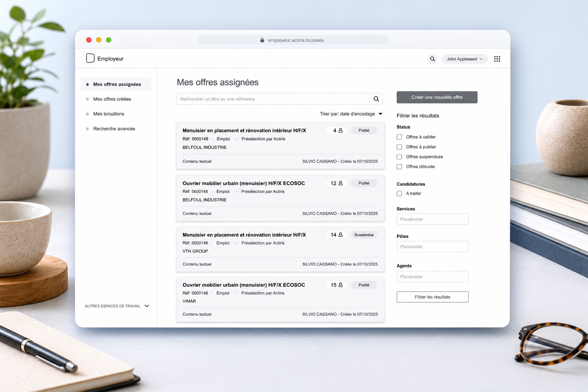Image resolution: width=588 pixels, height=392 pixels.
Task: Click Créer une nouvelle offre button
Action: click(437, 97)
